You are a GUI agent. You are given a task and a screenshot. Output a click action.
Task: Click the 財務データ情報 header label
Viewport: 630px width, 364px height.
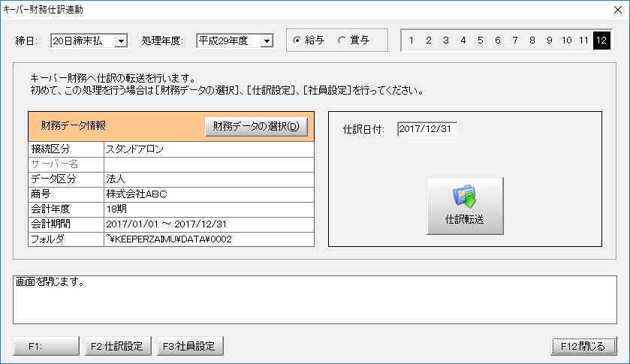click(x=74, y=126)
